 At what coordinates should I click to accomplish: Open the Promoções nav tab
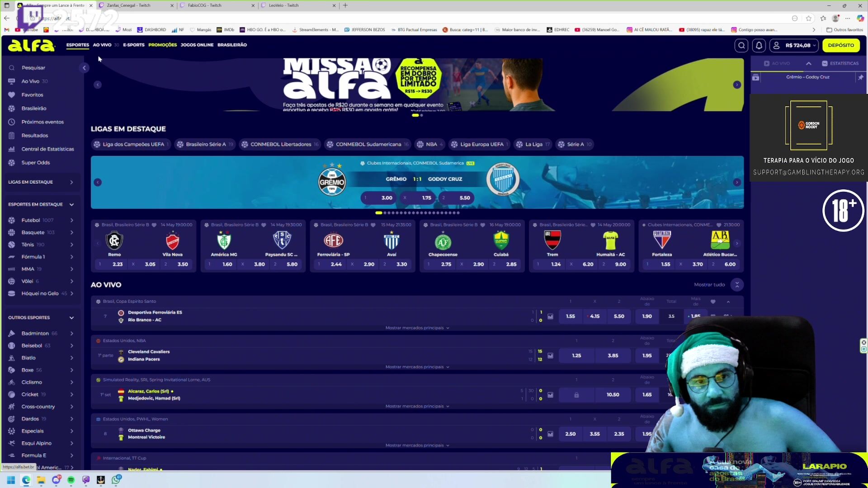(163, 45)
